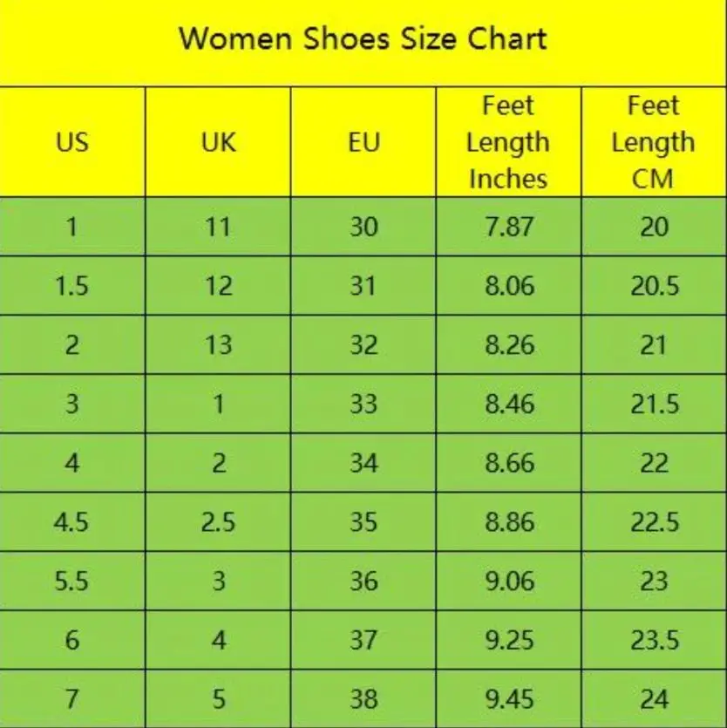Click the UK size 2.5 cell

coord(218,522)
